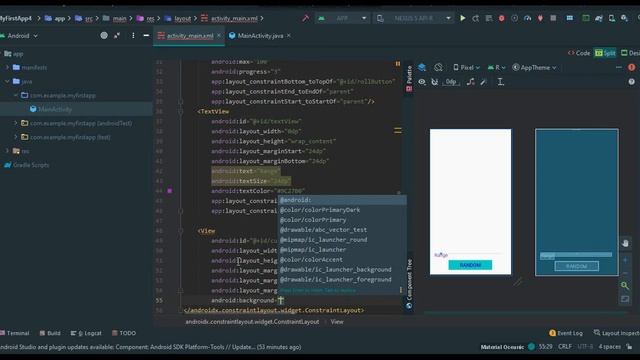Open the API level R dropdown
Image resolution: width=640 pixels, height=360 pixels.
coord(496,67)
